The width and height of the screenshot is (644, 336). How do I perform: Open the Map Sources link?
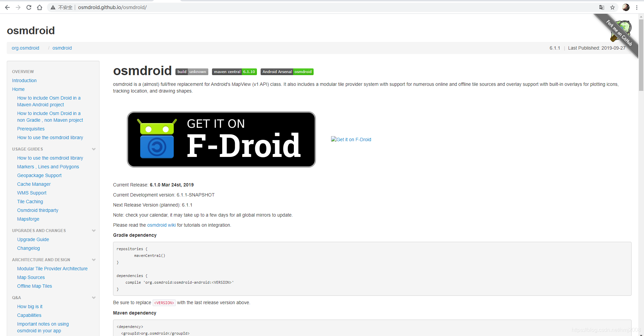(x=31, y=277)
